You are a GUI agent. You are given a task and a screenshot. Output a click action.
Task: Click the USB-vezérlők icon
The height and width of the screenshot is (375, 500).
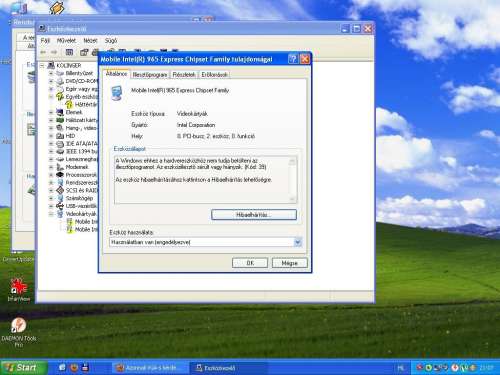(60, 206)
